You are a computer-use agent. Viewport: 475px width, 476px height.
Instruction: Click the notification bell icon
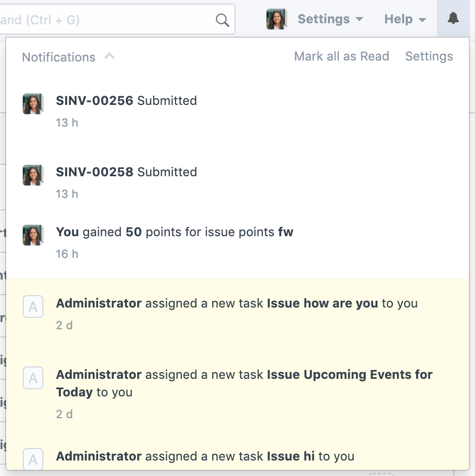click(453, 19)
